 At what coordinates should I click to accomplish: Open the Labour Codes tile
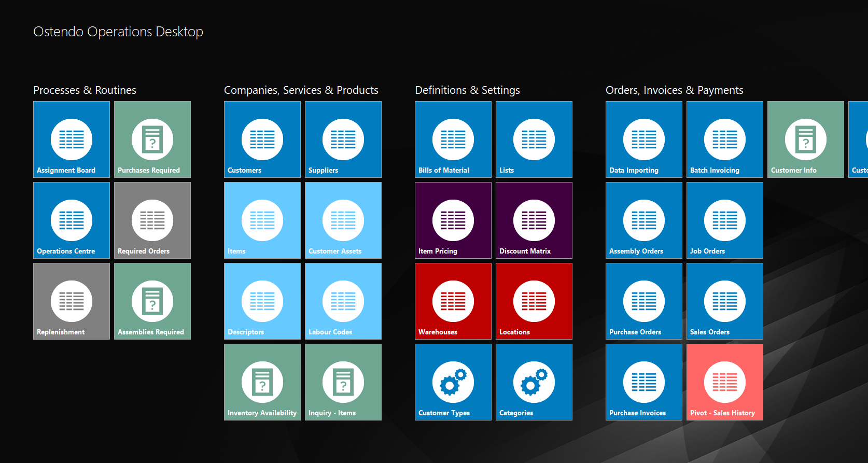coord(343,301)
